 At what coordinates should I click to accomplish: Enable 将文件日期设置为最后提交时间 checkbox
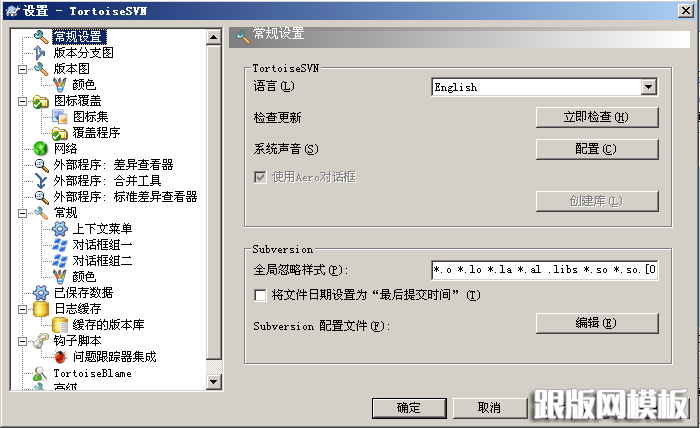click(x=260, y=295)
